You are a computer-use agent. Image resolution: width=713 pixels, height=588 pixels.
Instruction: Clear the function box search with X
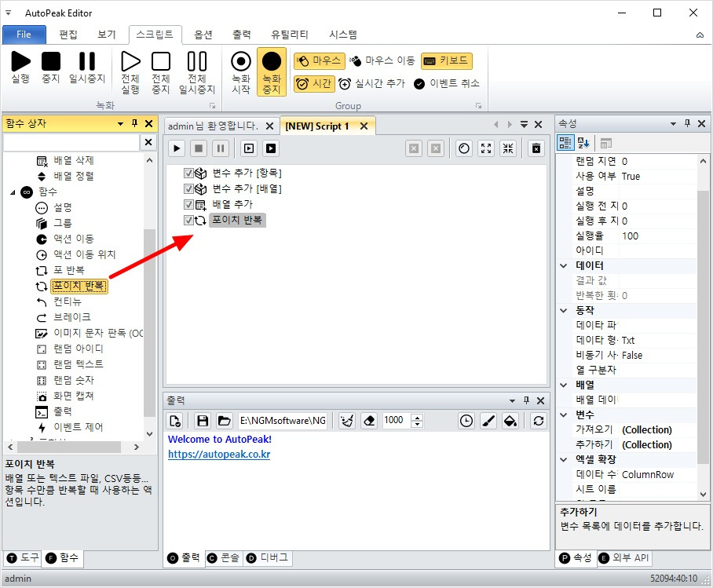coord(148,142)
